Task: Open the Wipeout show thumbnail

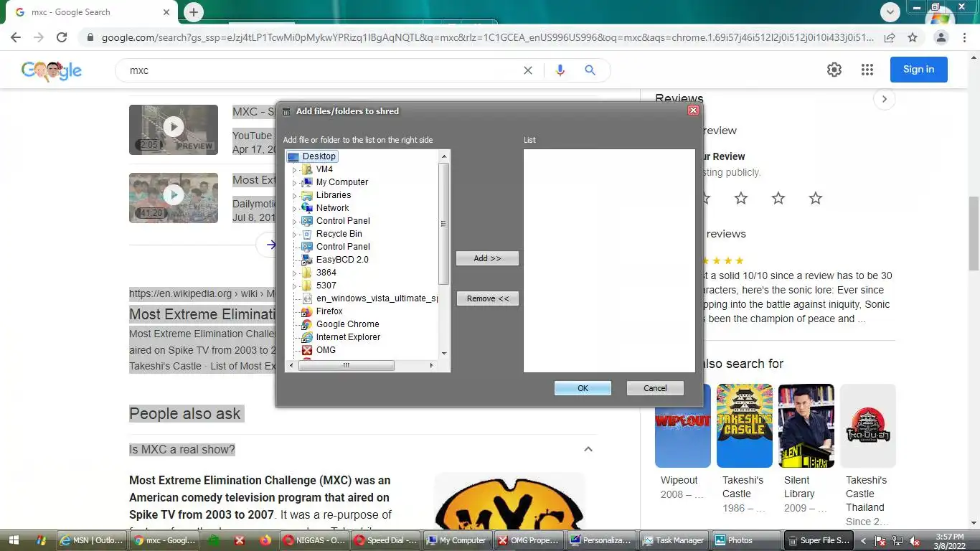Action: coord(682,425)
